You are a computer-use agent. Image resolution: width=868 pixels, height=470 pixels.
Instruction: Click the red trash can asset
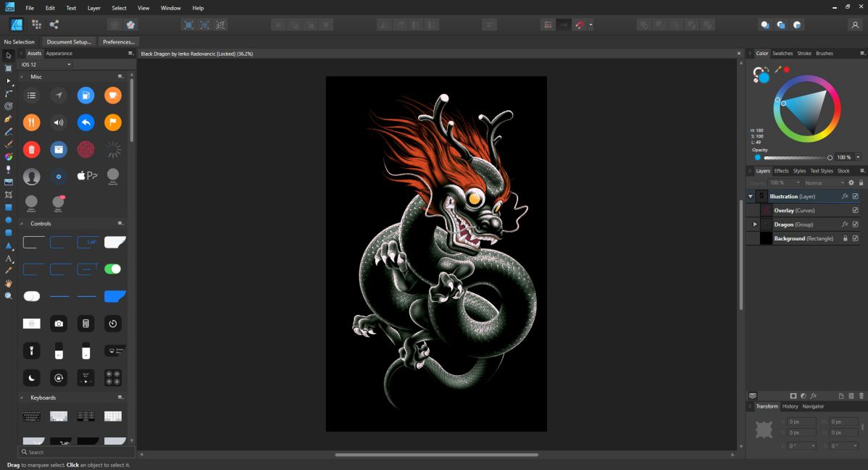[x=32, y=149]
